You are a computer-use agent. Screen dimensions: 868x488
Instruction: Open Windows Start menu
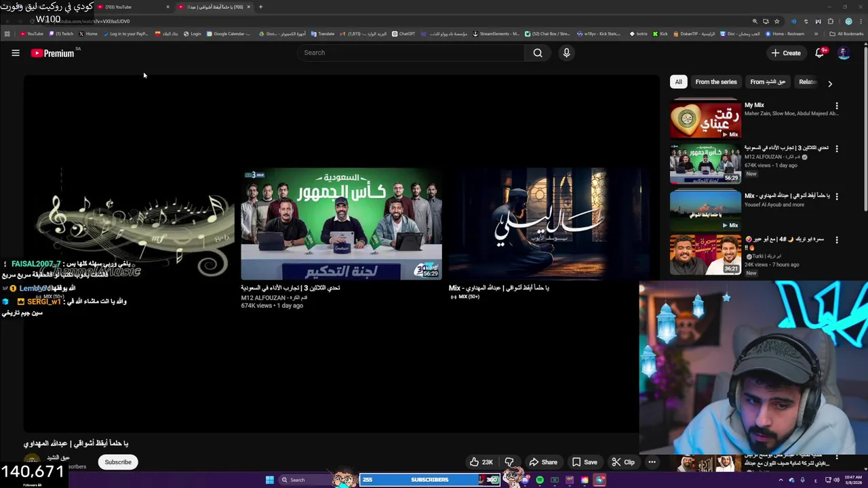pos(269,480)
